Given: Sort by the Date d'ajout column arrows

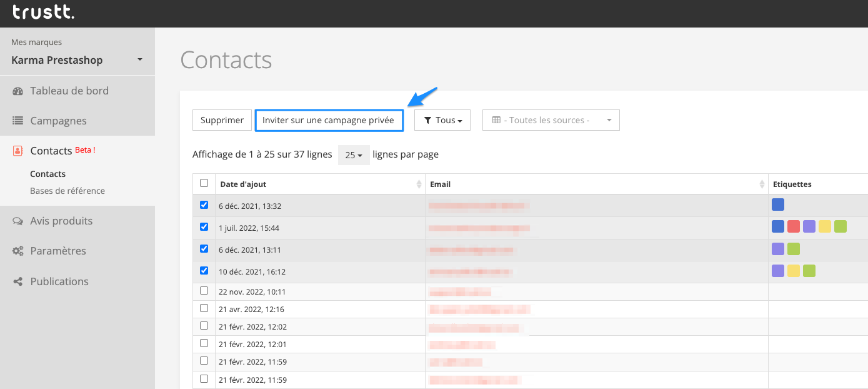Looking at the screenshot, I should [419, 184].
